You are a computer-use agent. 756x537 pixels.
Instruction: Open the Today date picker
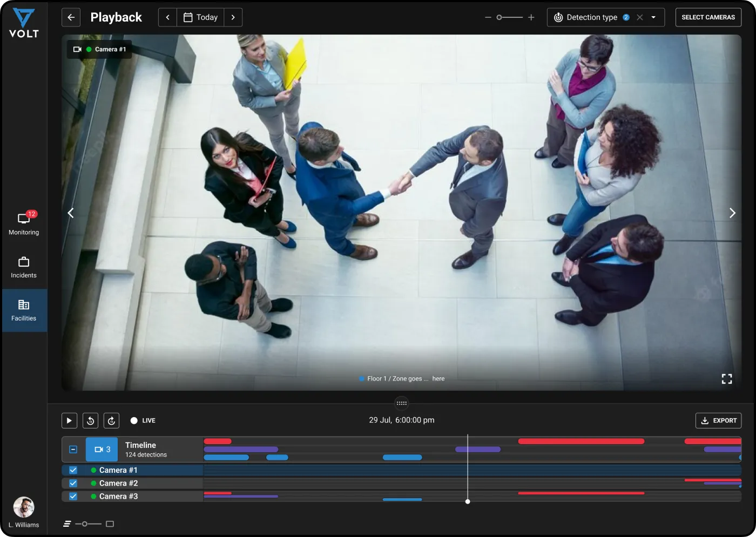pos(200,17)
